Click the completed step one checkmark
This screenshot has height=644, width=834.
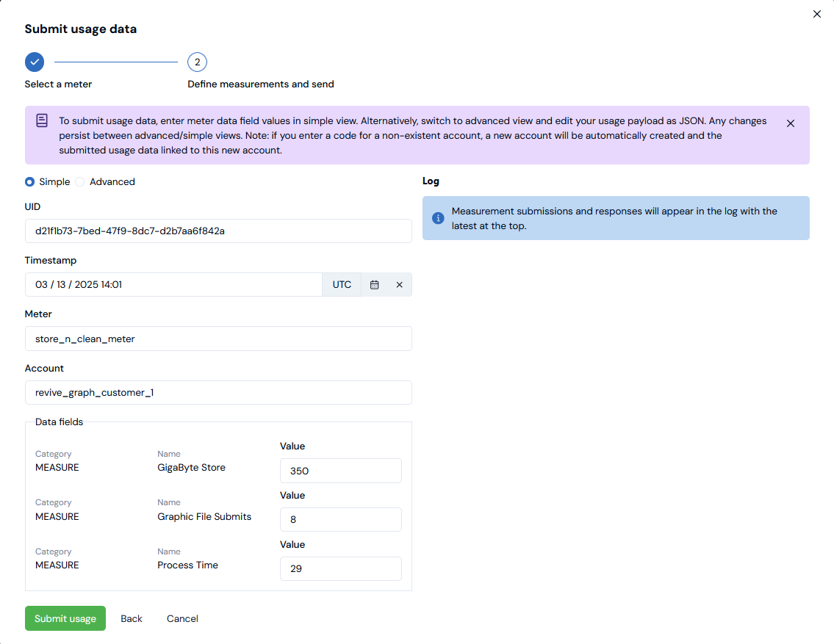pyautogui.click(x=35, y=62)
